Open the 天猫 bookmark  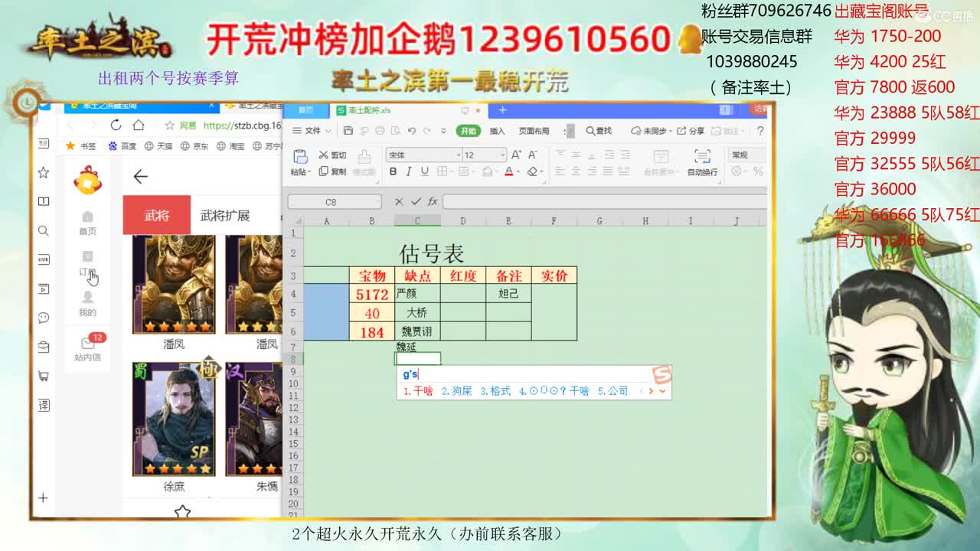coord(159,145)
